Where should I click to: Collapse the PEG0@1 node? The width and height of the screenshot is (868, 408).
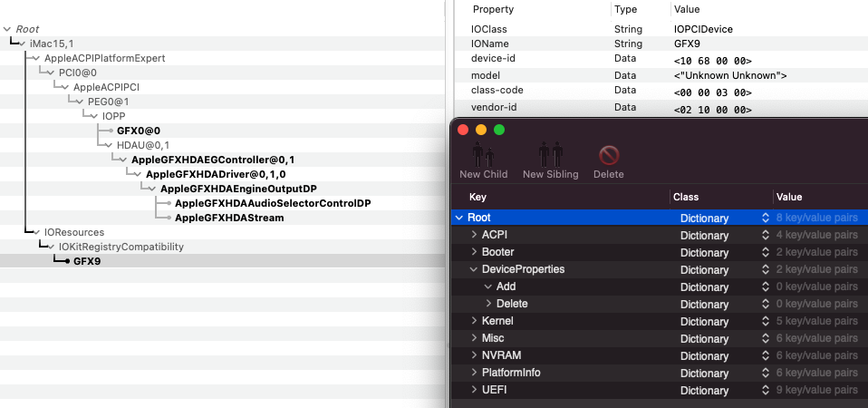click(x=79, y=102)
